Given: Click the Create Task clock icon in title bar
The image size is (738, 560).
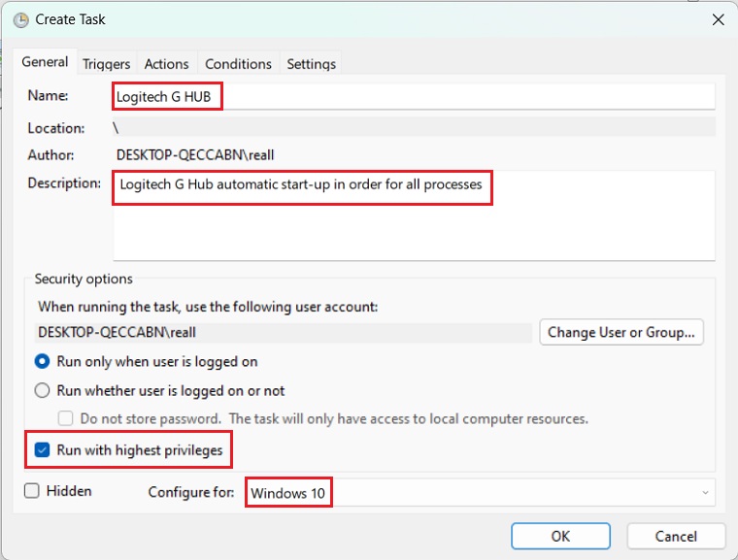Looking at the screenshot, I should [20, 19].
